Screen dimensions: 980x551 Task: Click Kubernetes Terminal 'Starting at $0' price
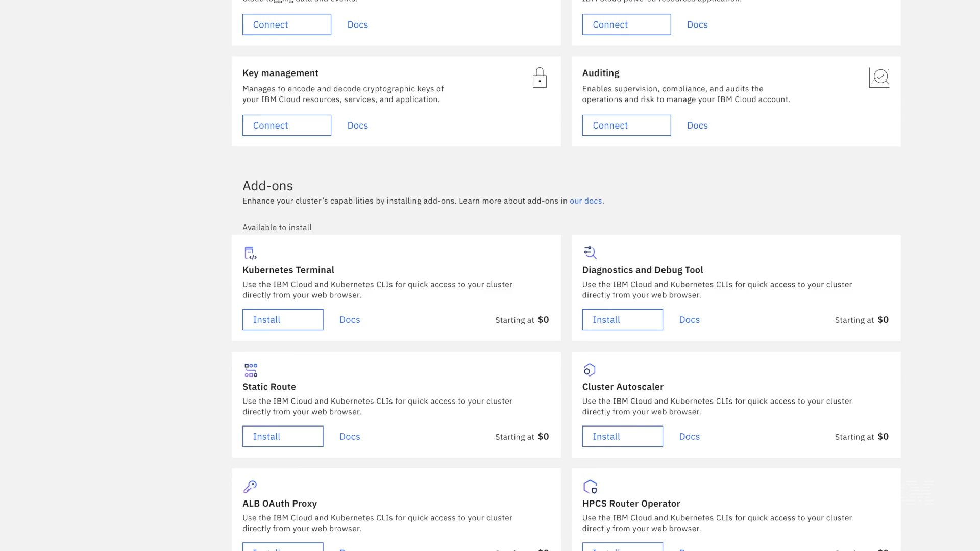522,320
